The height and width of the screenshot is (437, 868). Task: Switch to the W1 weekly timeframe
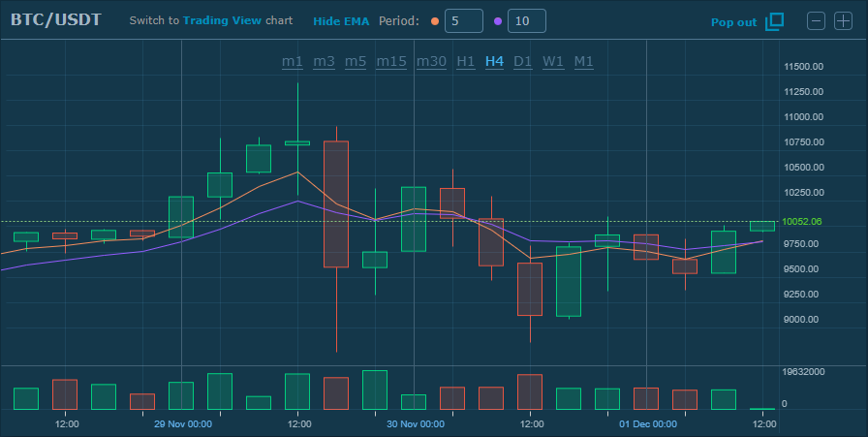[x=553, y=61]
